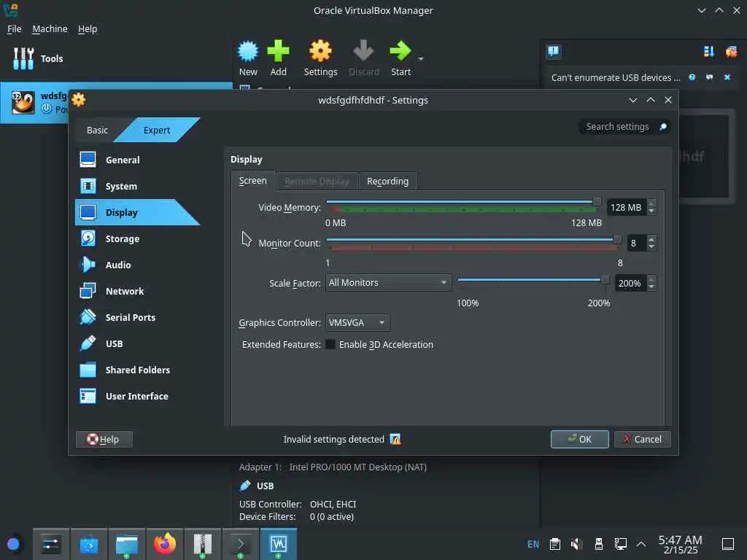The height and width of the screenshot is (560, 747).
Task: Open the Graphics Controller VMSVGA dropdown
Action: (x=357, y=322)
